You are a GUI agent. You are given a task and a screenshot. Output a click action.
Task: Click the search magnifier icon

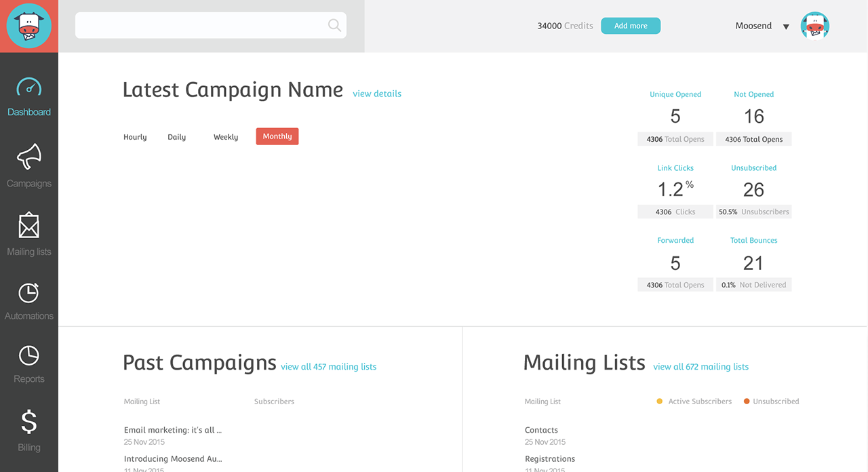click(334, 26)
